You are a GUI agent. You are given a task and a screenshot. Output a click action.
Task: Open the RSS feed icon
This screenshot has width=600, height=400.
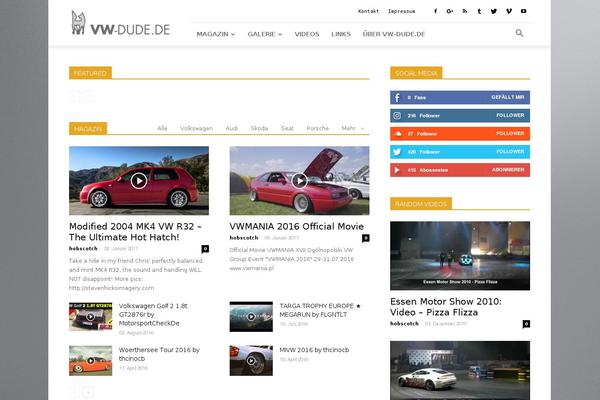465,11
